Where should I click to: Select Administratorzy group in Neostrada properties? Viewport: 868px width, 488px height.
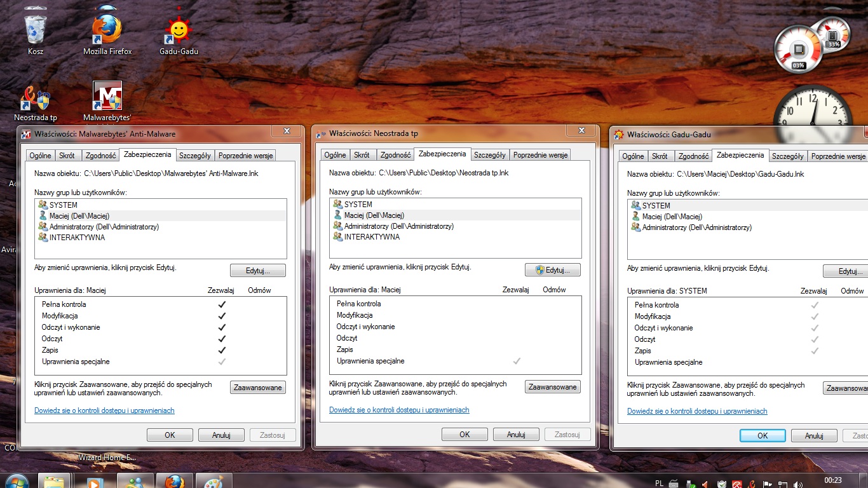[456, 226]
